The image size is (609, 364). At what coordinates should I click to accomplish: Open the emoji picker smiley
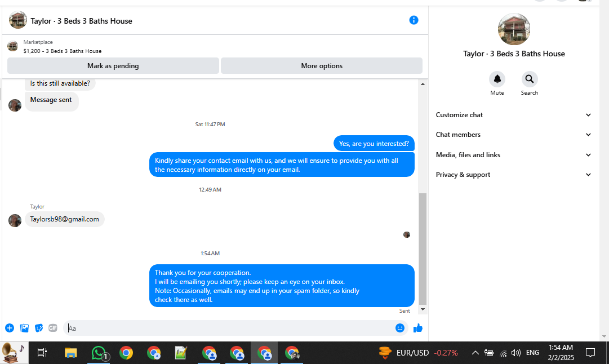pos(399,328)
